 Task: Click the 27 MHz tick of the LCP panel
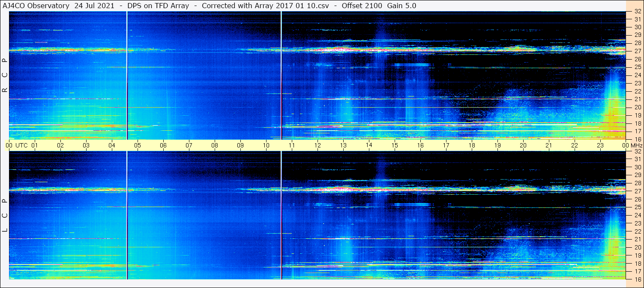click(637, 191)
